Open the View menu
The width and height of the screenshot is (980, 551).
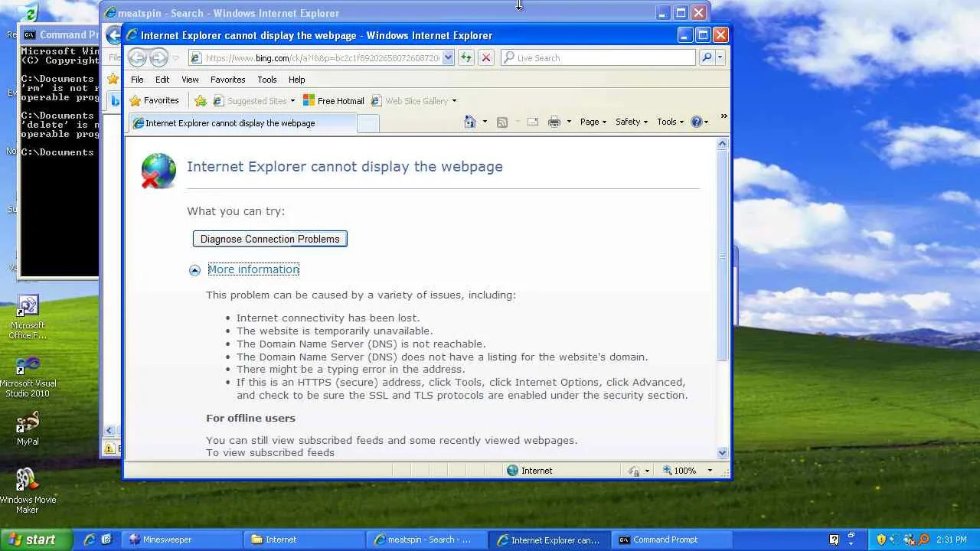tap(190, 80)
